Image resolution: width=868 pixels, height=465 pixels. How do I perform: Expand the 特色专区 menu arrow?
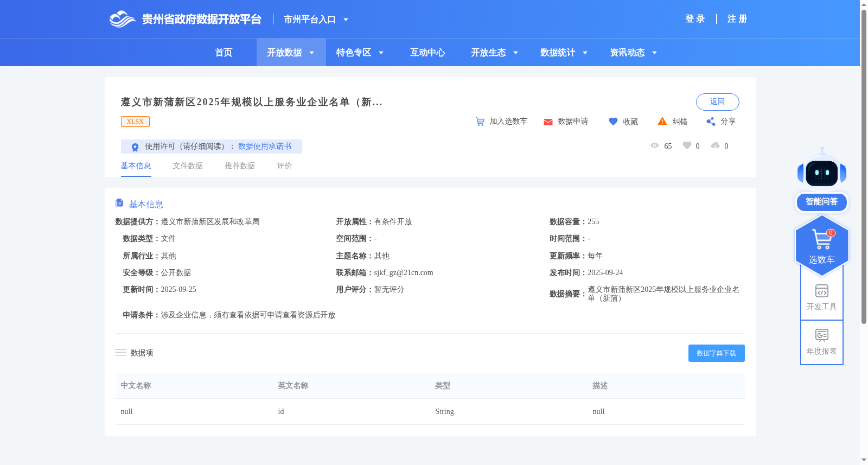381,53
